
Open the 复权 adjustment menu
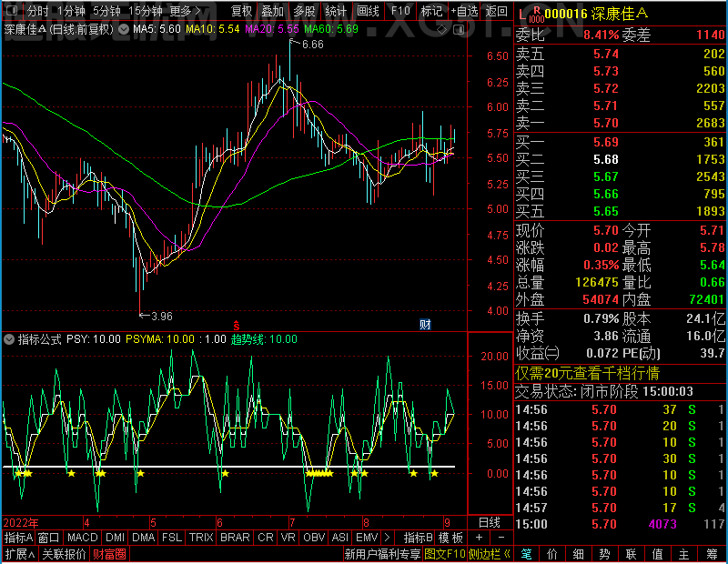pyautogui.click(x=241, y=11)
